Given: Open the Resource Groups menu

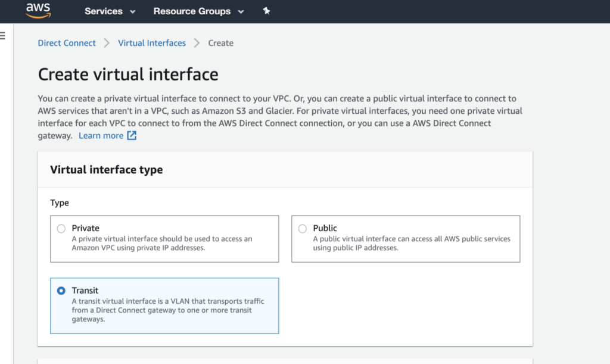Looking at the screenshot, I should point(192,11).
